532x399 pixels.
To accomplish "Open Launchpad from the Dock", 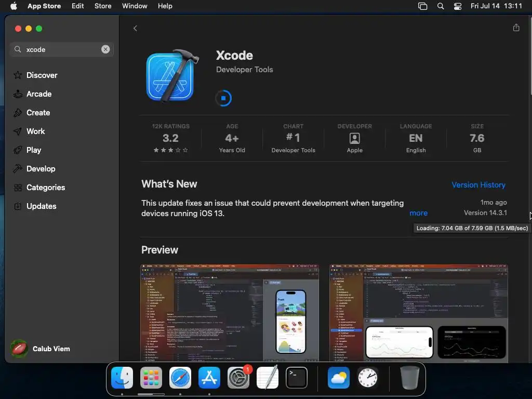I will 151,378.
